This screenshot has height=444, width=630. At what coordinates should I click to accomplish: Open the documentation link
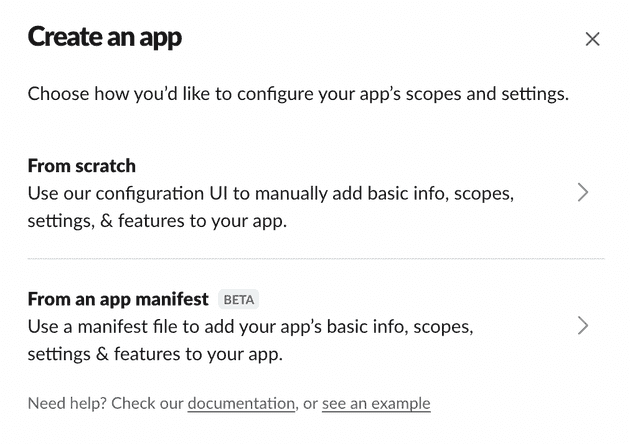click(241, 403)
